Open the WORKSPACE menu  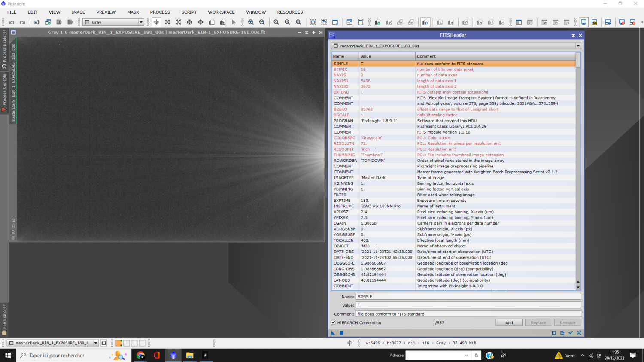221,12
